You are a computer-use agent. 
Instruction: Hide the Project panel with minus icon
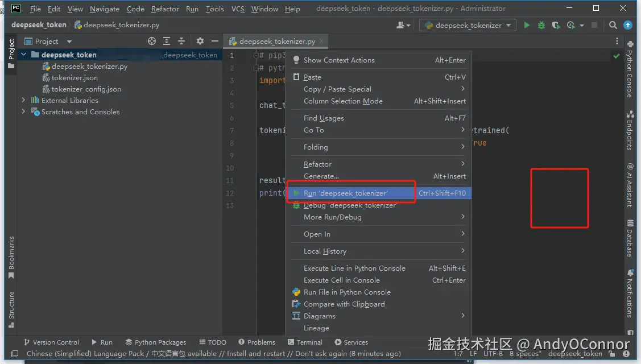coord(215,41)
